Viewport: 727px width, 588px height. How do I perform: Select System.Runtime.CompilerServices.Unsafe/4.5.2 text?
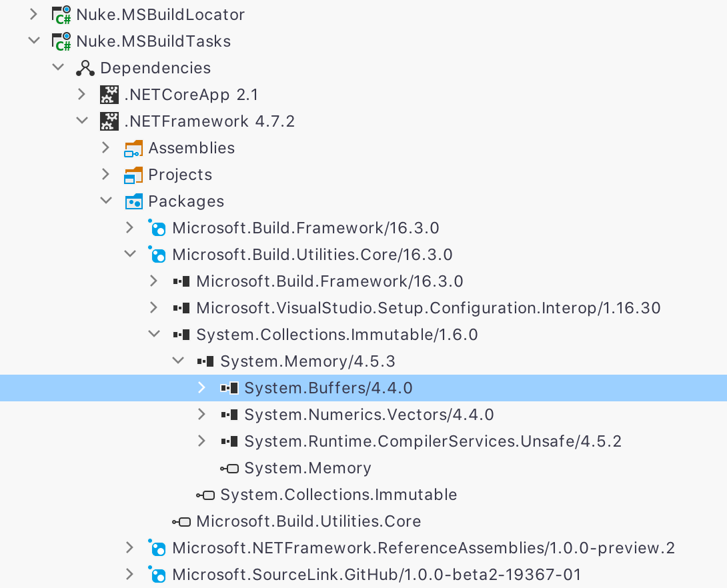433,441
